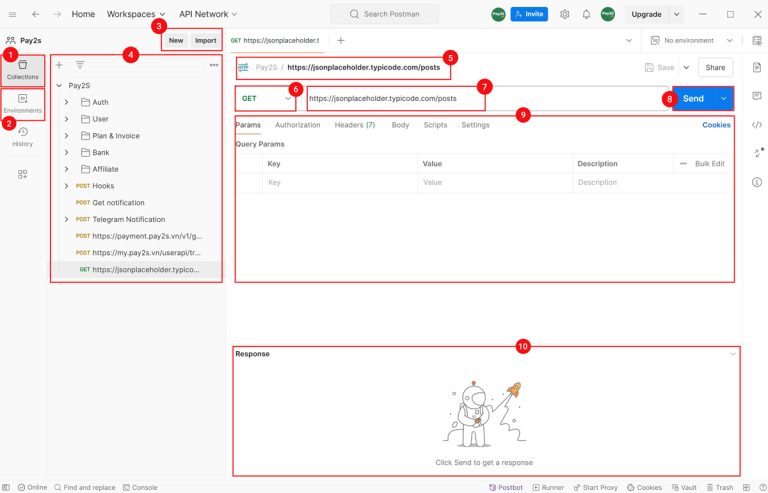The height and width of the screenshot is (493, 768).
Task: Click the Import button
Action: [x=205, y=40]
